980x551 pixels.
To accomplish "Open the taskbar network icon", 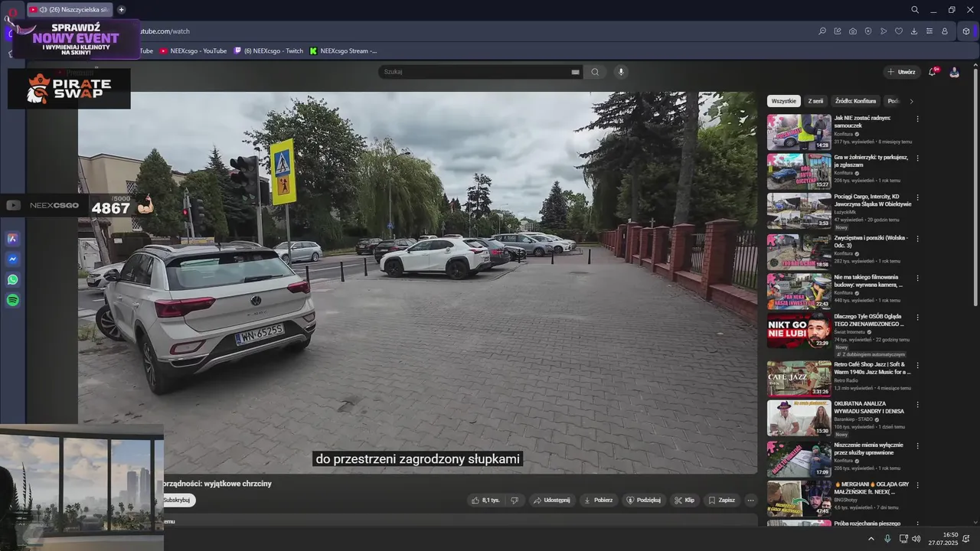I will (x=903, y=539).
